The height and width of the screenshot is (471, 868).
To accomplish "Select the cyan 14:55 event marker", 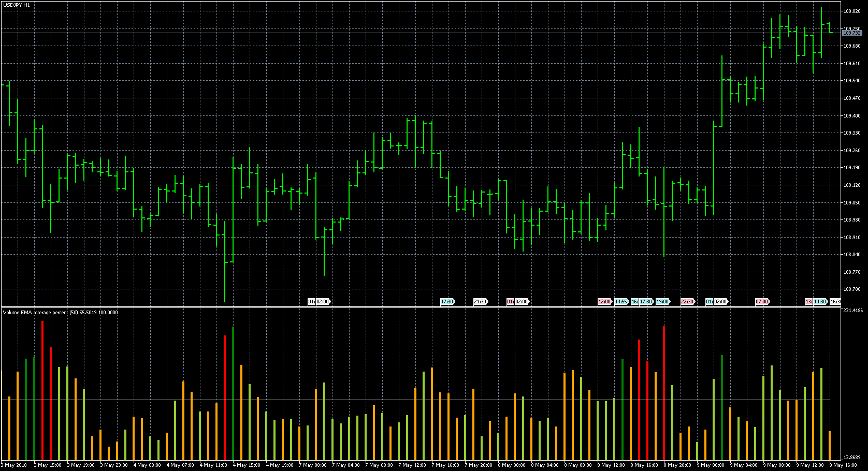I will 621,302.
